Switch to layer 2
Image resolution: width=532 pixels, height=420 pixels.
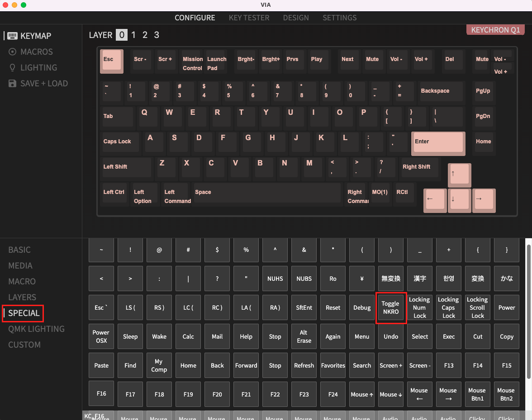coord(145,35)
